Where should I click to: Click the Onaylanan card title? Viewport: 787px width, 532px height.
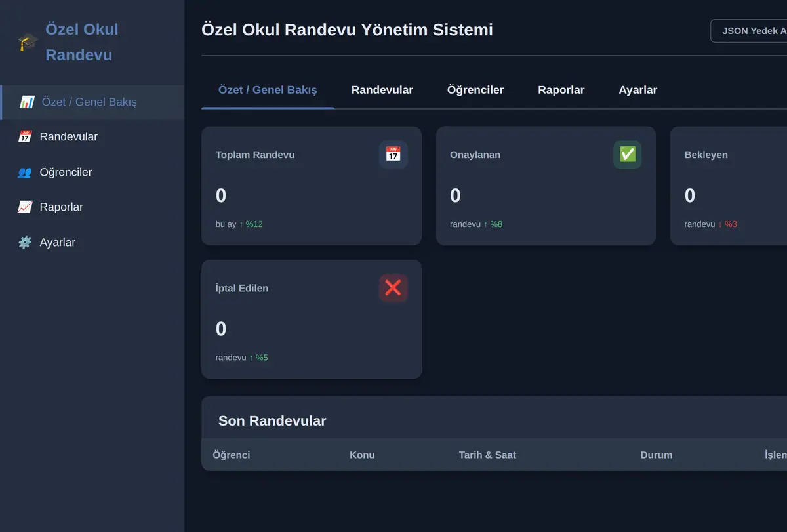point(475,155)
